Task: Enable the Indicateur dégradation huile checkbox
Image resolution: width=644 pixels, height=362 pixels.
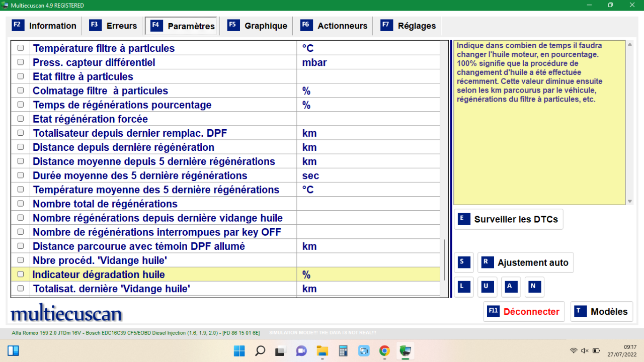Action: tap(20, 274)
